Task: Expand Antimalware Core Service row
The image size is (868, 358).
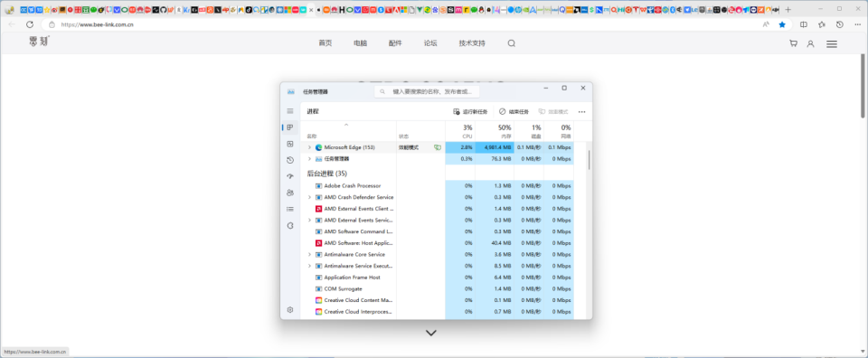Action: [x=309, y=255]
